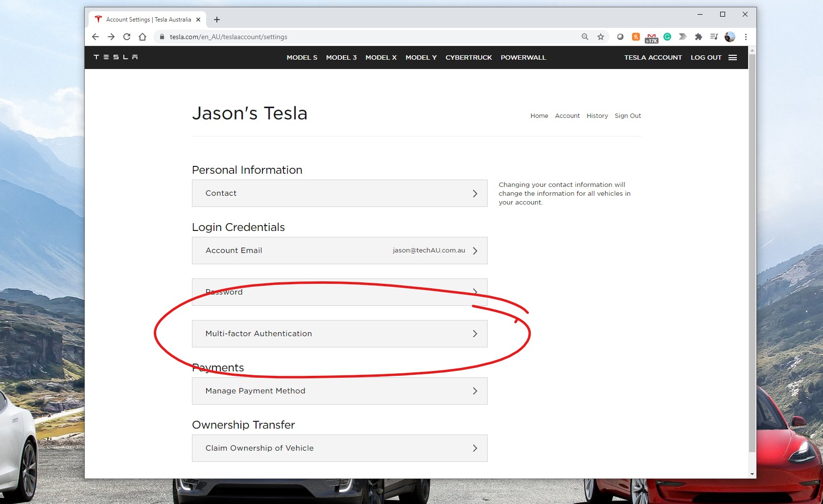823x504 pixels.
Task: Click Log Out in the nav bar
Action: click(x=706, y=57)
